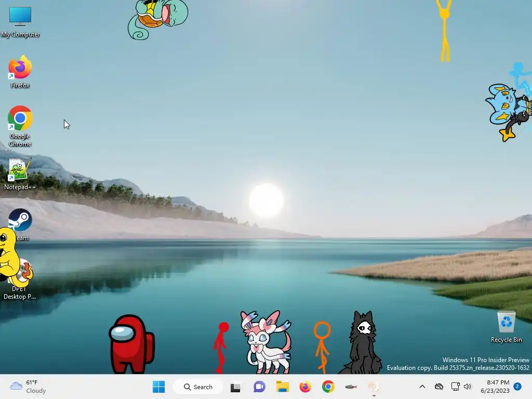
Task: Select the Firefox desktop shortcut
Action: pos(20,72)
